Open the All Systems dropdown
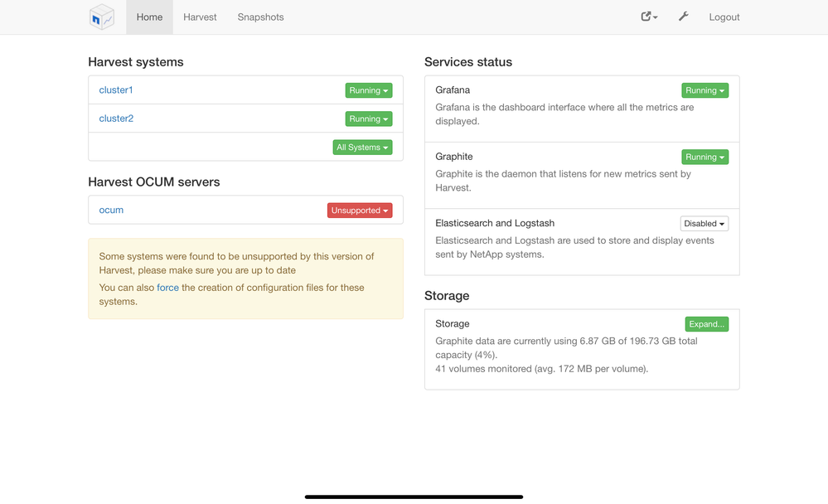The image size is (828, 504). (x=362, y=148)
